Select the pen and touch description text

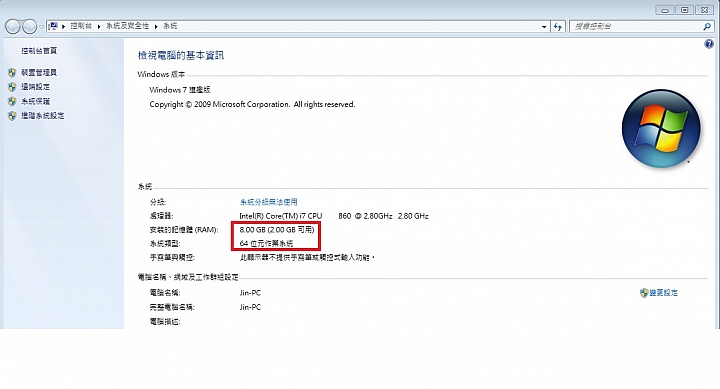pyautogui.click(x=307, y=258)
